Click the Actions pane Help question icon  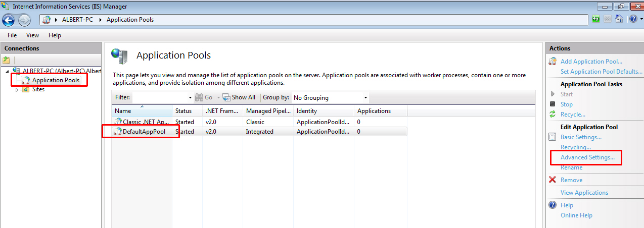point(553,205)
